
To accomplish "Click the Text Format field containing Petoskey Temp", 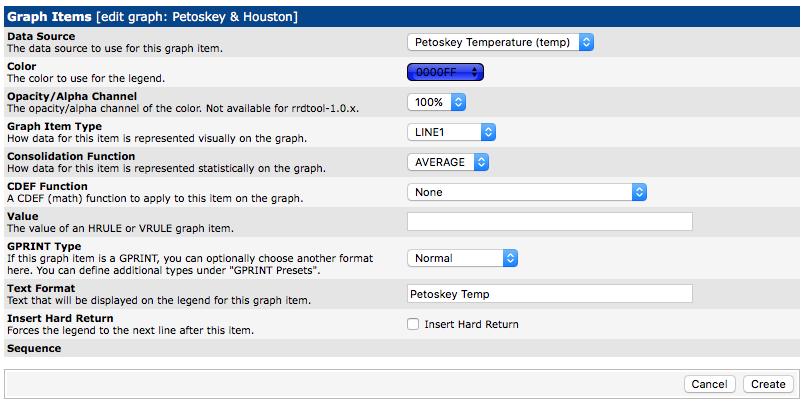I will (x=549, y=294).
